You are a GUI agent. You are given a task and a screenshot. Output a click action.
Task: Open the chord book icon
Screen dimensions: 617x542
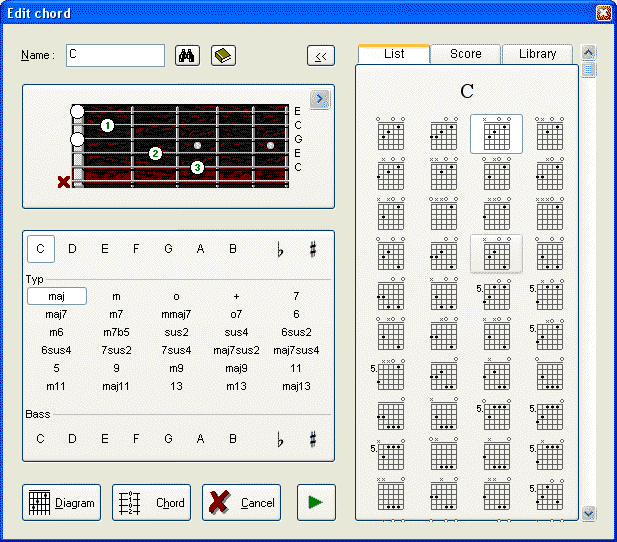tap(223, 55)
